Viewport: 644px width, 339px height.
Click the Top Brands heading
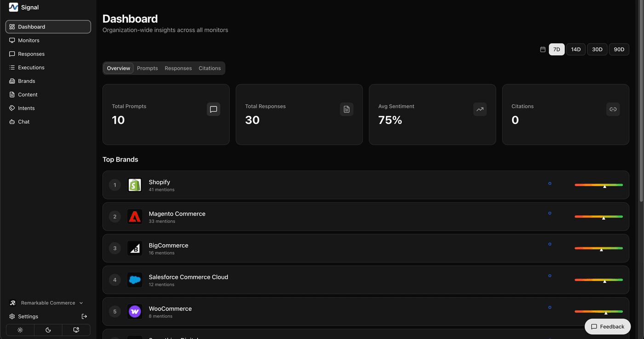(121, 159)
